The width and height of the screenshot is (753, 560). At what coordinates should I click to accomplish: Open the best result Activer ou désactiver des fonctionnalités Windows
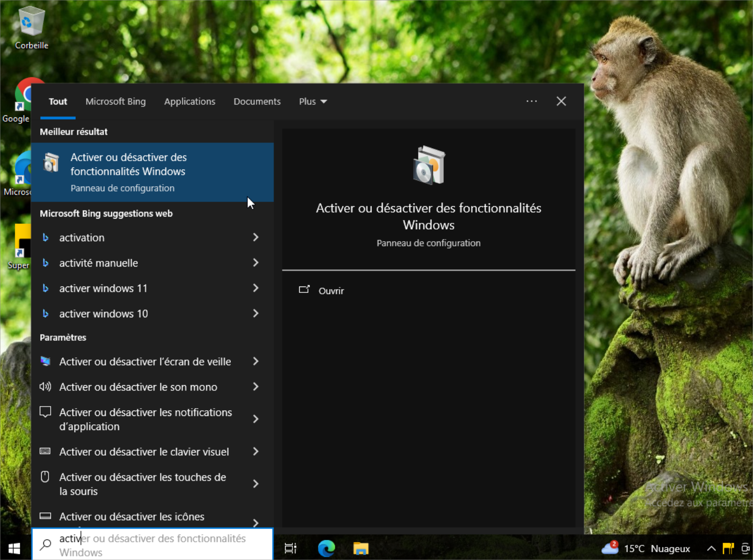click(152, 172)
